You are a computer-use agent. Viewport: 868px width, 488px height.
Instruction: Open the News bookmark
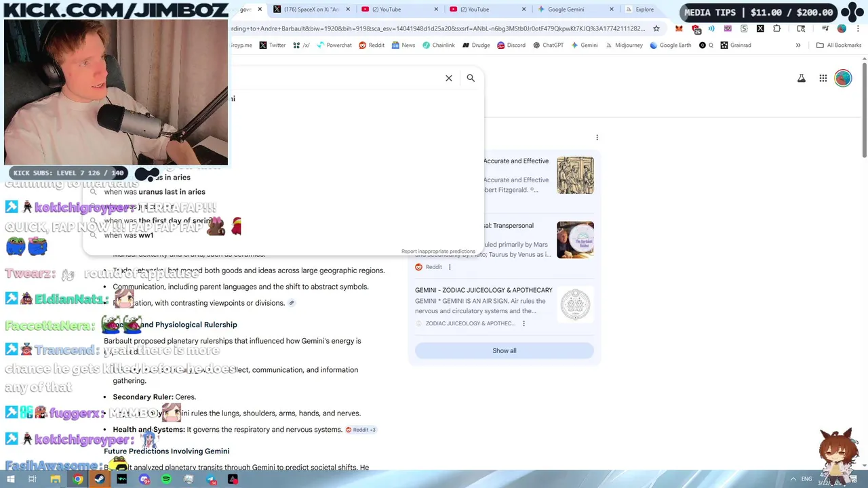tap(403, 45)
